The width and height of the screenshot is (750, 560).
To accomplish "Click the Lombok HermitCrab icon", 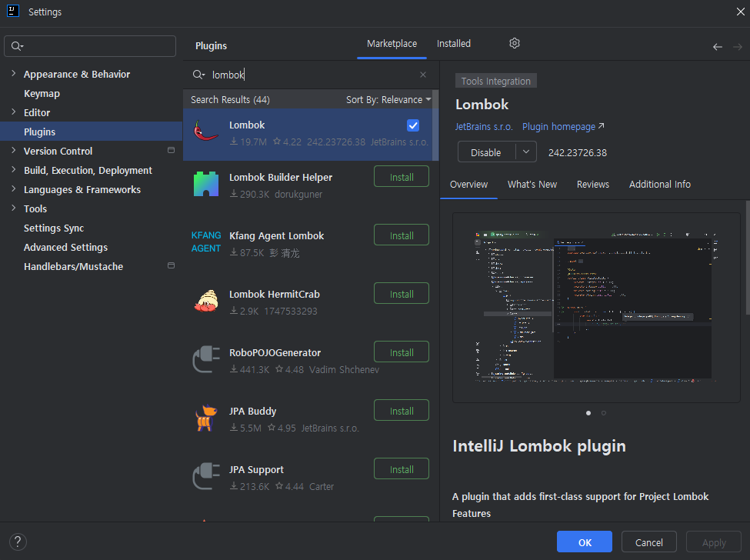I will point(206,301).
